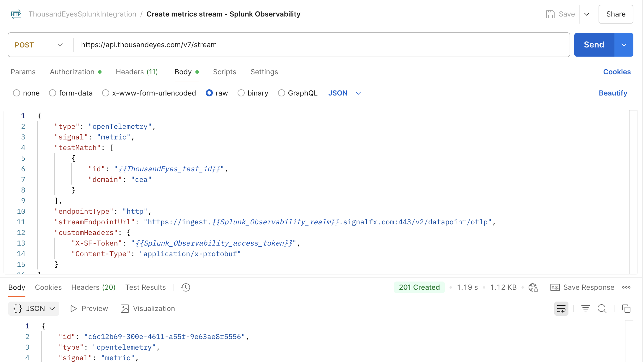Click the 1.19 s response time
This screenshot has width=644, height=362.
[x=468, y=287]
